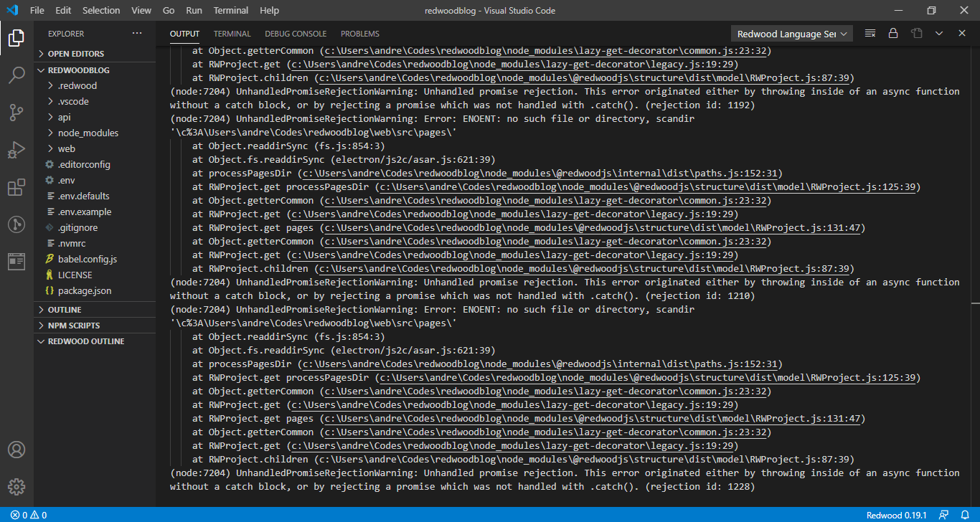The width and height of the screenshot is (980, 522).
Task: Open the .nvmrc file
Action: (95, 244)
